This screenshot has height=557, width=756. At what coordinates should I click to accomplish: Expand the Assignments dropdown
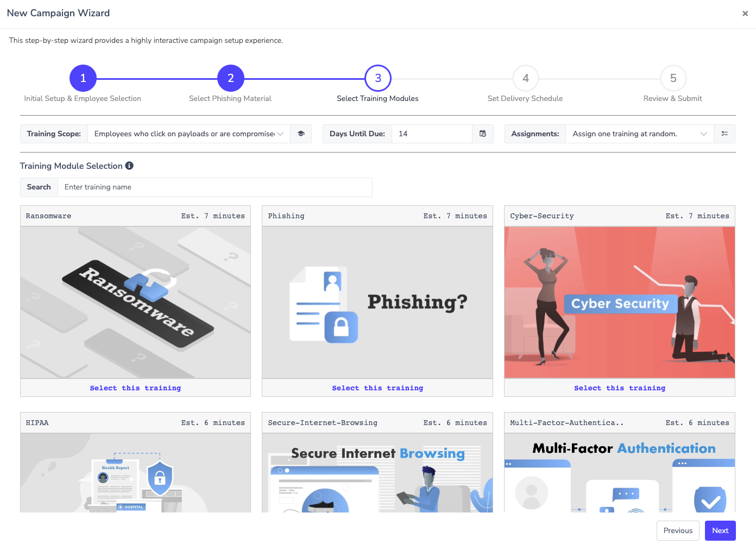pyautogui.click(x=639, y=134)
